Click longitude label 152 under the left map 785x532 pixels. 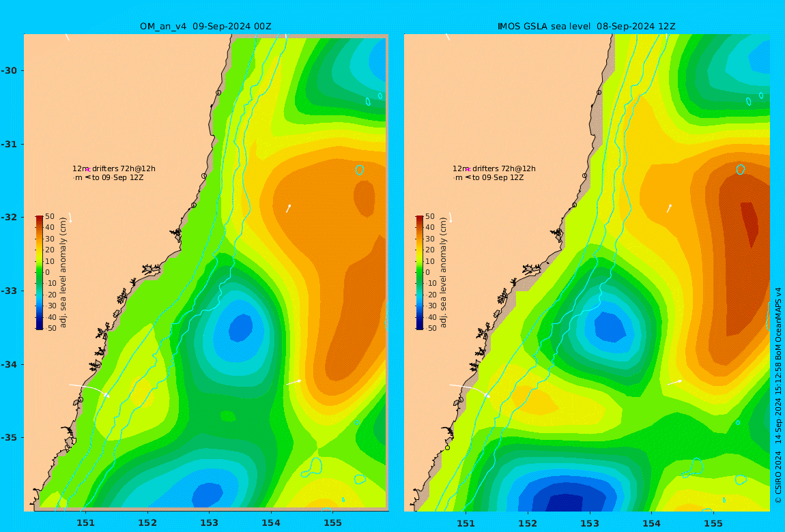(x=147, y=523)
